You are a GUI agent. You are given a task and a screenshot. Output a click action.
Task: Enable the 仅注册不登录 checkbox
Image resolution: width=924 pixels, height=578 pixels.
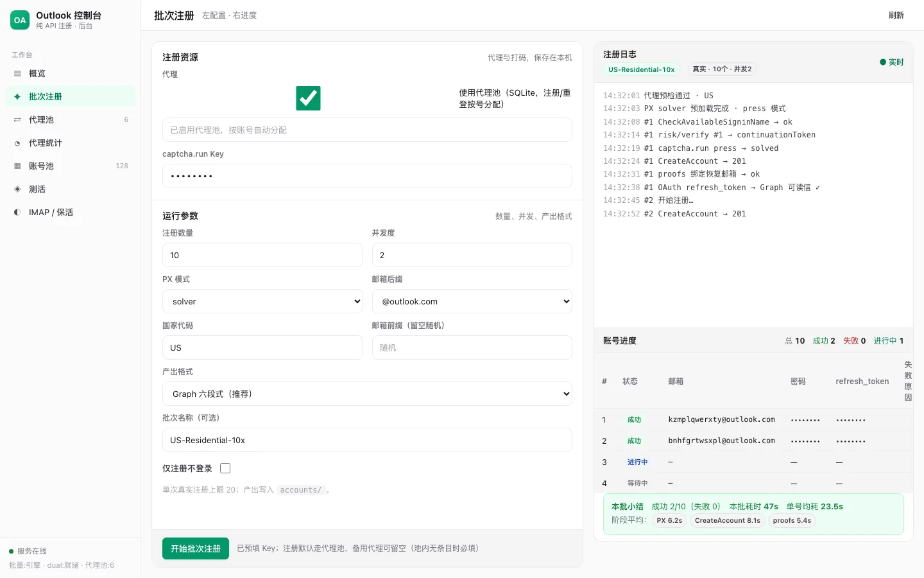coord(225,468)
